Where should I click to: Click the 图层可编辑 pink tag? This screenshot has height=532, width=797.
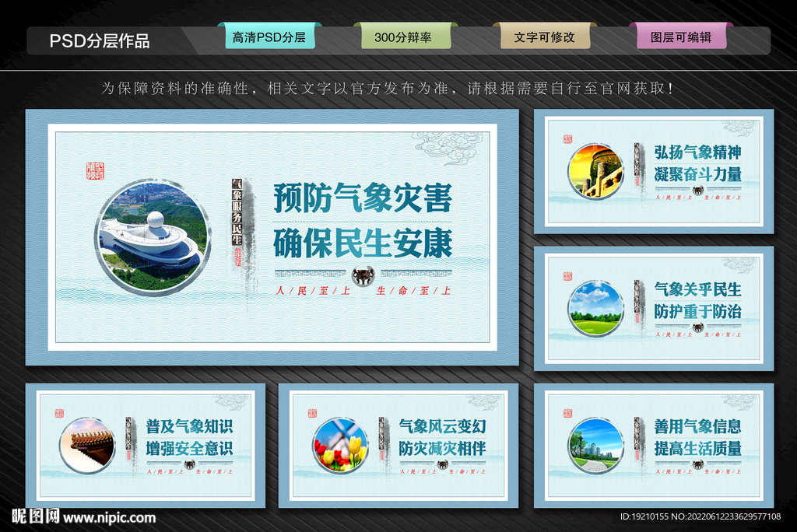coord(680,36)
